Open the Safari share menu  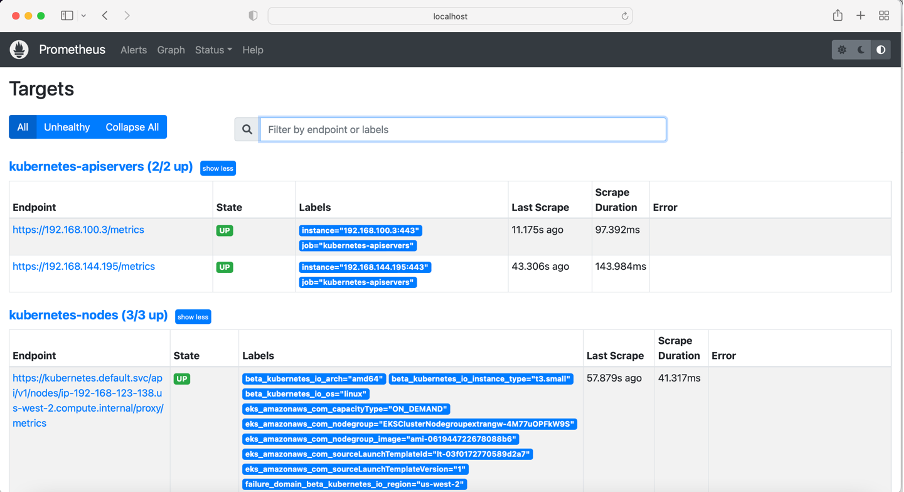coord(838,16)
